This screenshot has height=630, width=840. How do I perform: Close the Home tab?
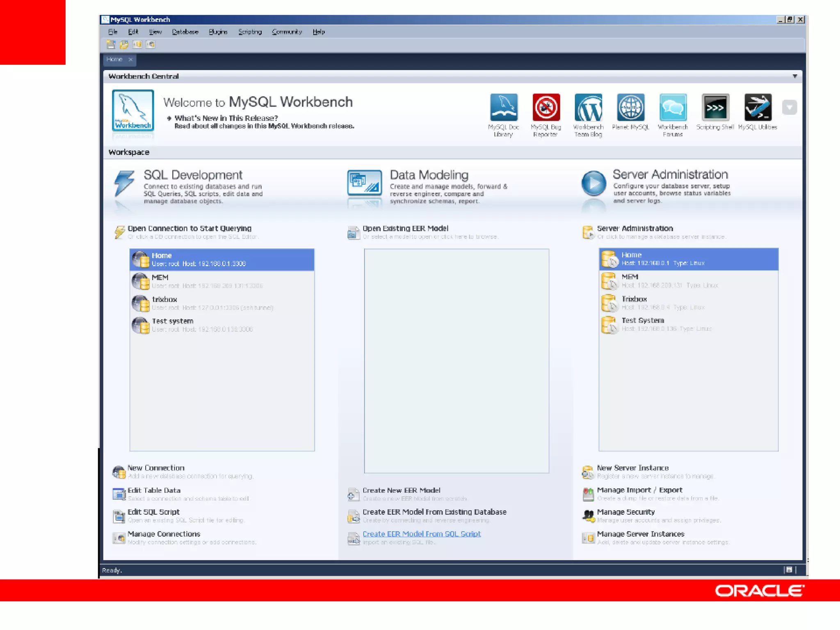point(130,59)
